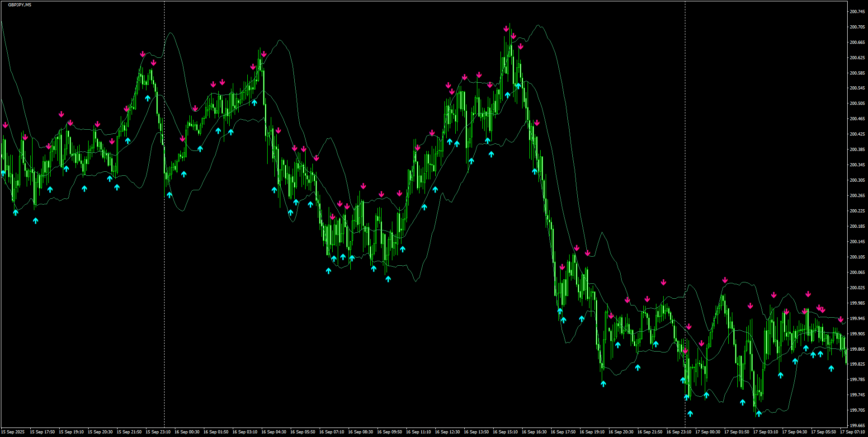Select the 15 Sep 19:10 time label
The image size is (868, 437).
pos(71,432)
